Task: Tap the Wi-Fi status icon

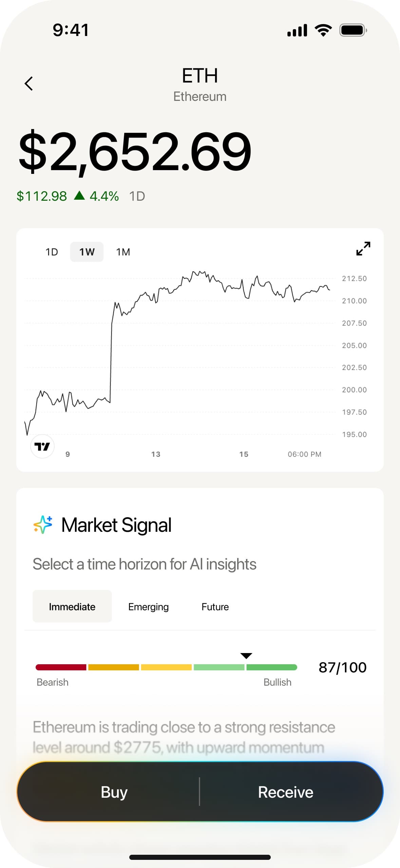Action: click(323, 31)
